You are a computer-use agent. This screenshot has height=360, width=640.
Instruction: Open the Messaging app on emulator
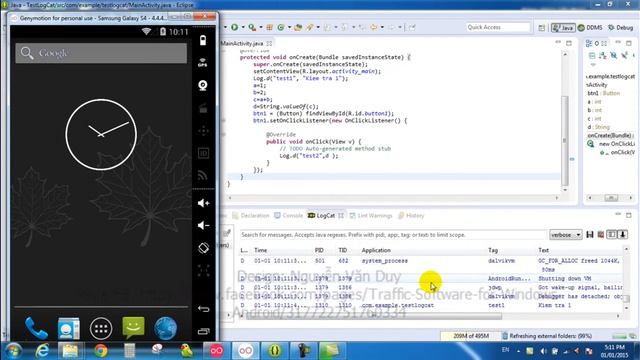tap(133, 328)
